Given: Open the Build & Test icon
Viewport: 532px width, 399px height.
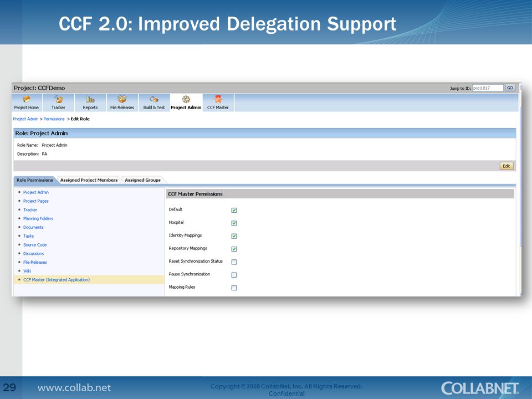Looking at the screenshot, I should click(154, 99).
